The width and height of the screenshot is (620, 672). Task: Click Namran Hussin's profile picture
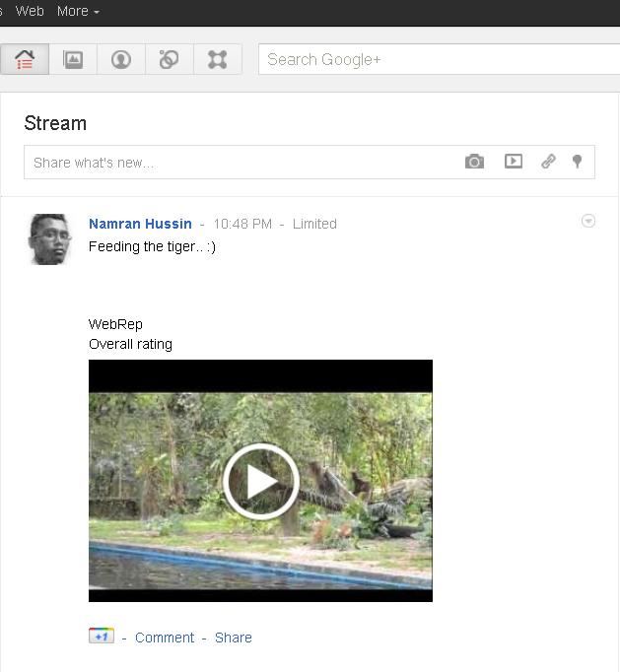(49, 238)
